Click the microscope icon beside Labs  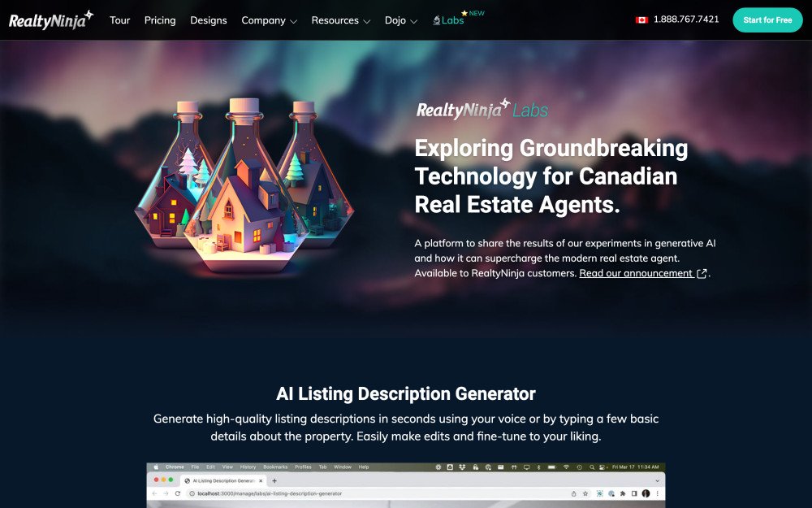tap(437, 20)
